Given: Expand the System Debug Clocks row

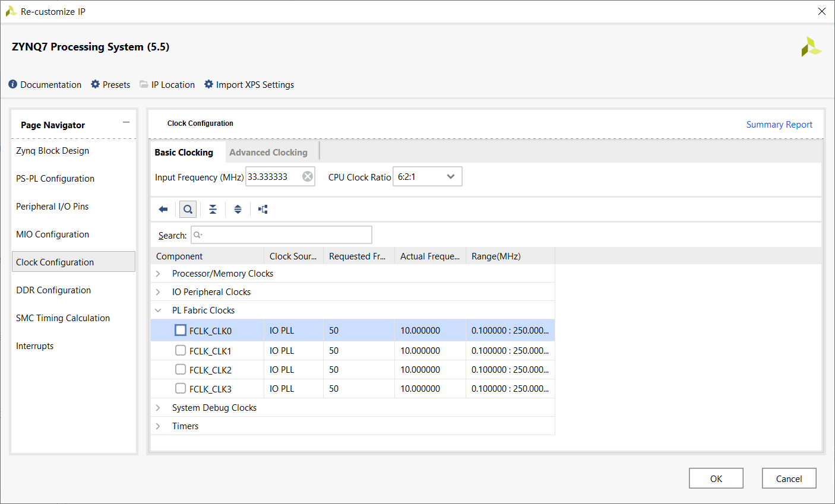Looking at the screenshot, I should click(x=158, y=408).
